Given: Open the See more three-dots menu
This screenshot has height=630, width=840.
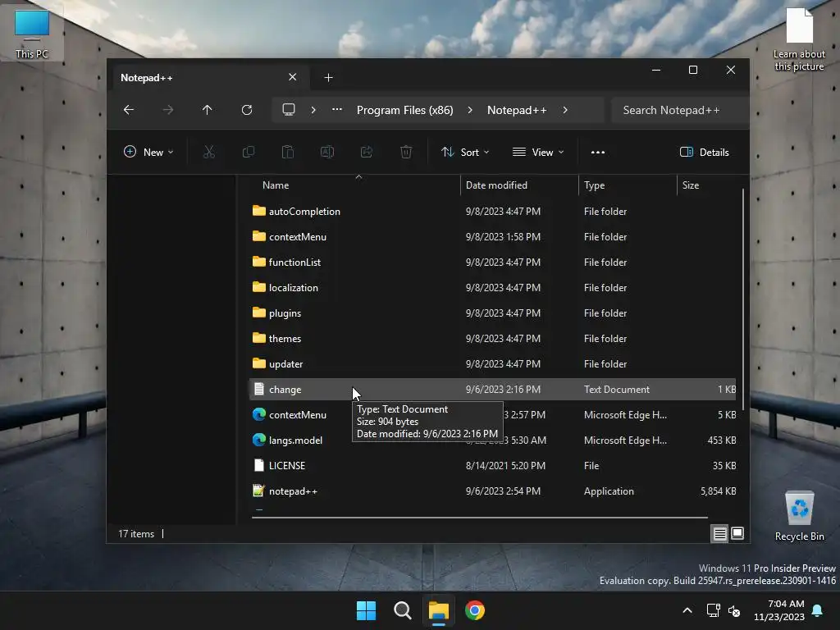Looking at the screenshot, I should 598,152.
